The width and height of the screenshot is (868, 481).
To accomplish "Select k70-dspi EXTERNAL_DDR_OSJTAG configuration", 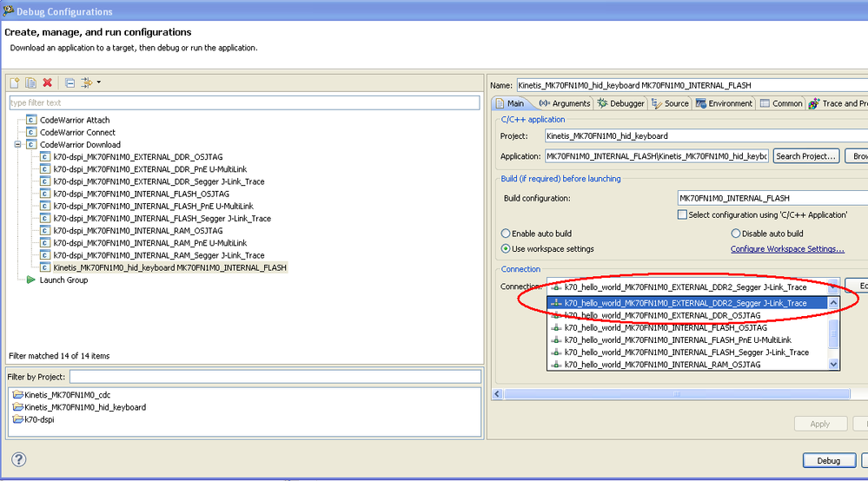I will coord(138,157).
